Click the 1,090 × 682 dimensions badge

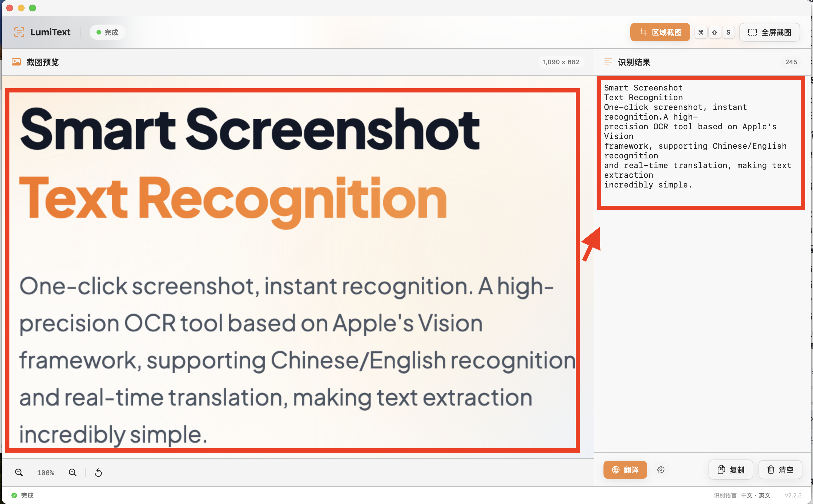pyautogui.click(x=561, y=62)
